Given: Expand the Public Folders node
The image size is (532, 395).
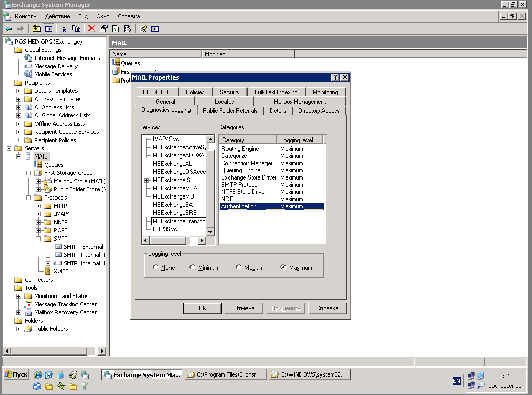Looking at the screenshot, I should [x=19, y=329].
